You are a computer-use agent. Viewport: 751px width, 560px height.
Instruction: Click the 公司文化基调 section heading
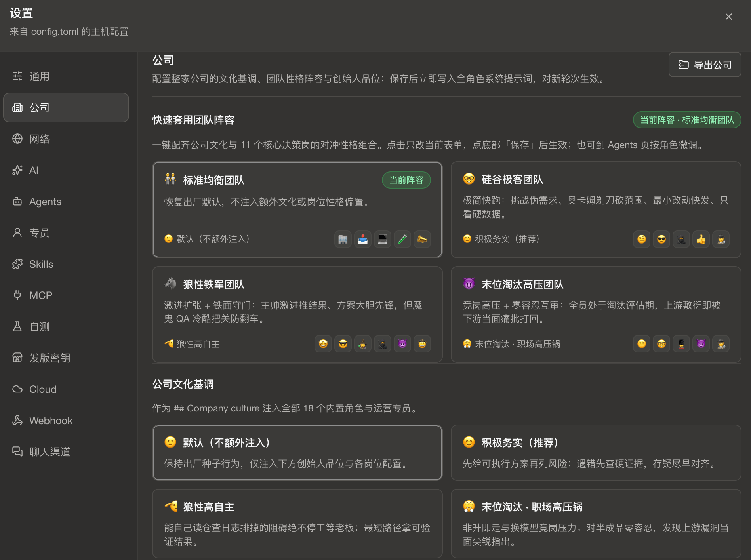183,384
